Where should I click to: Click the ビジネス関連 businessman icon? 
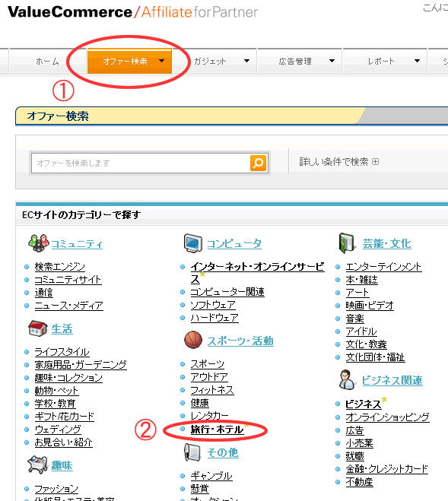[348, 380]
